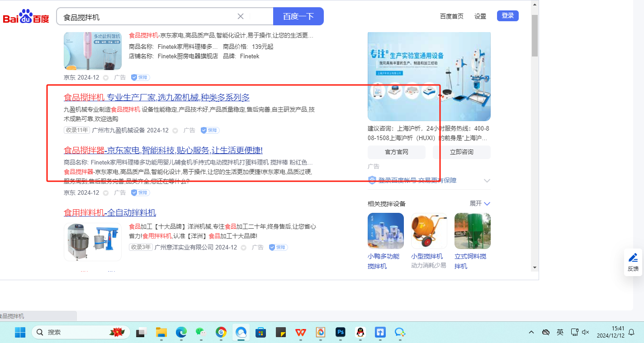Open the green 立式饲料搅拌机 thumbnail

click(x=473, y=231)
